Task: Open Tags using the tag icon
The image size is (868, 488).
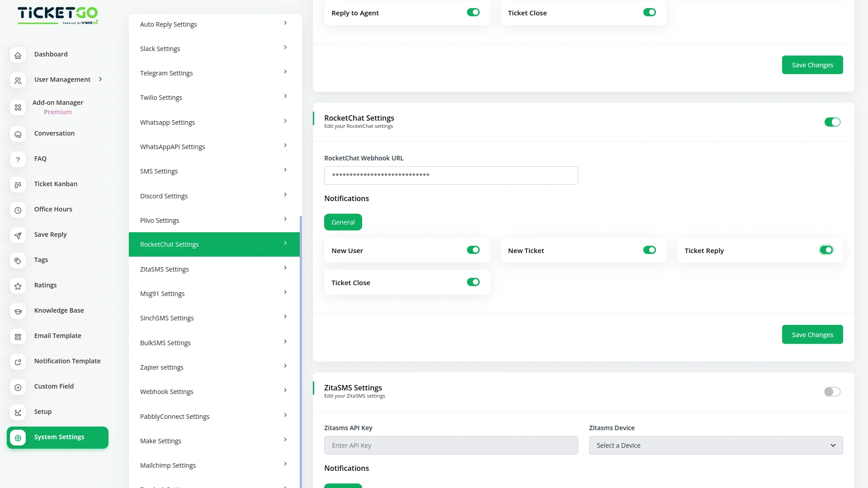Action: 18,261
